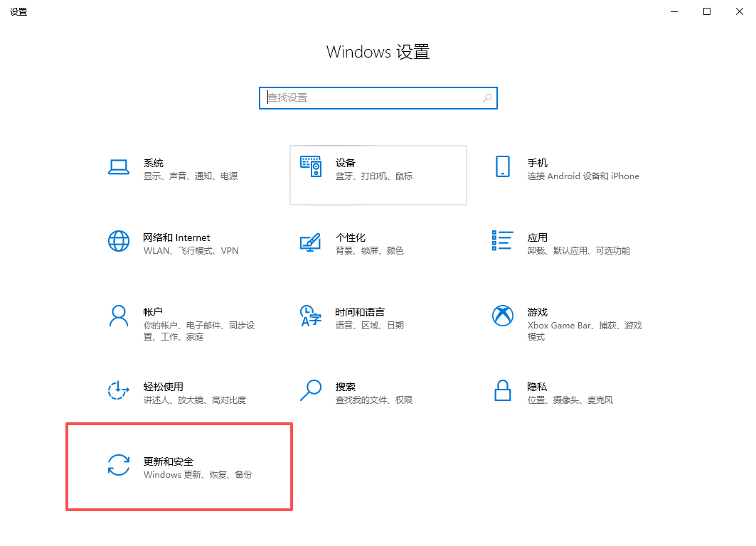Click the 搜索 magnifier category icon
The height and width of the screenshot is (546, 756).
[x=311, y=390]
